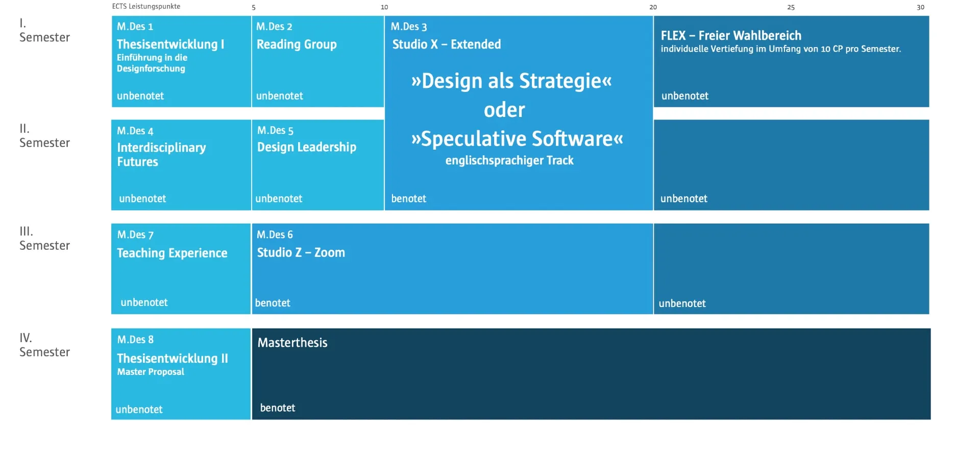Click the word 'oder' between the studio options
The height and width of the screenshot is (471, 980).
(504, 110)
